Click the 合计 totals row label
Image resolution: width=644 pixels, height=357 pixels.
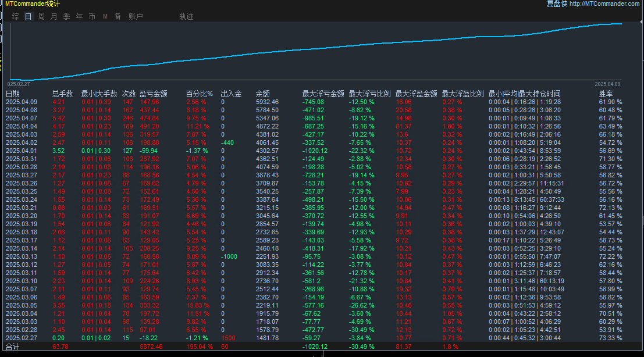point(12,347)
